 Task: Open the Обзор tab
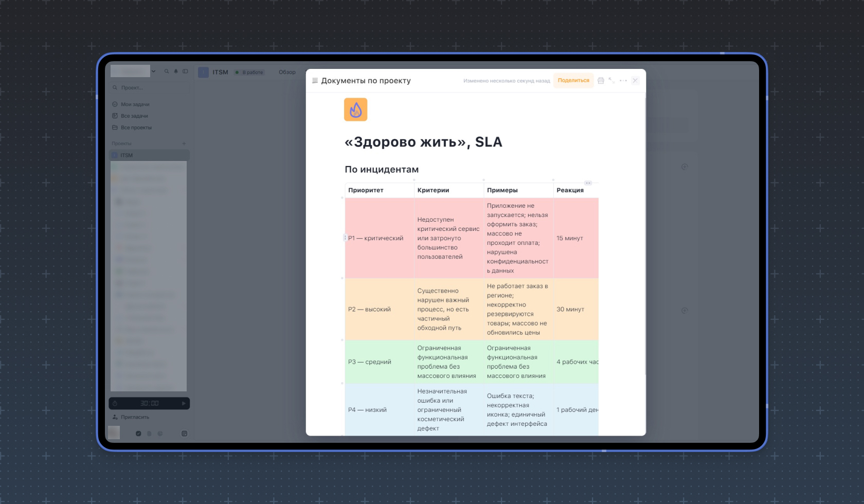point(287,72)
